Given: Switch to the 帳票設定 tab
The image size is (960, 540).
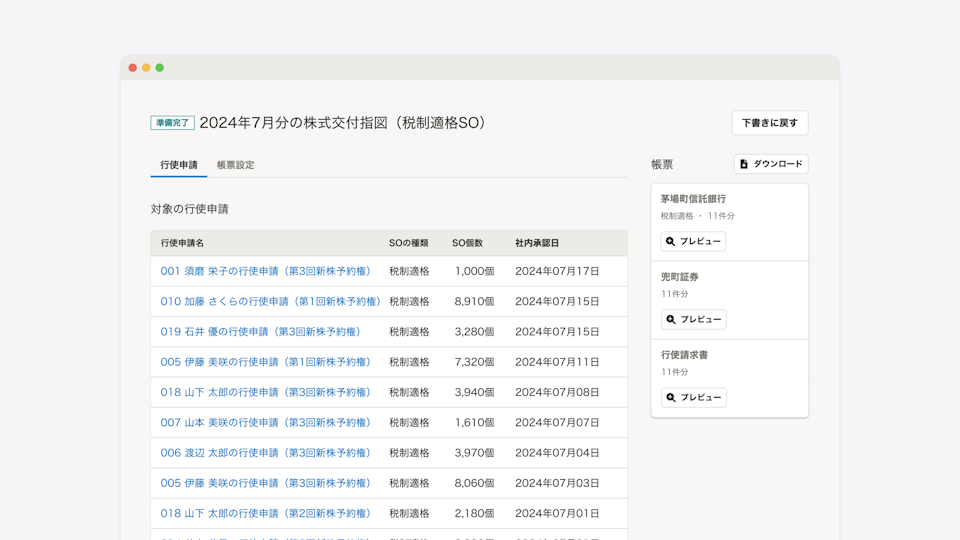Looking at the screenshot, I should click(235, 165).
